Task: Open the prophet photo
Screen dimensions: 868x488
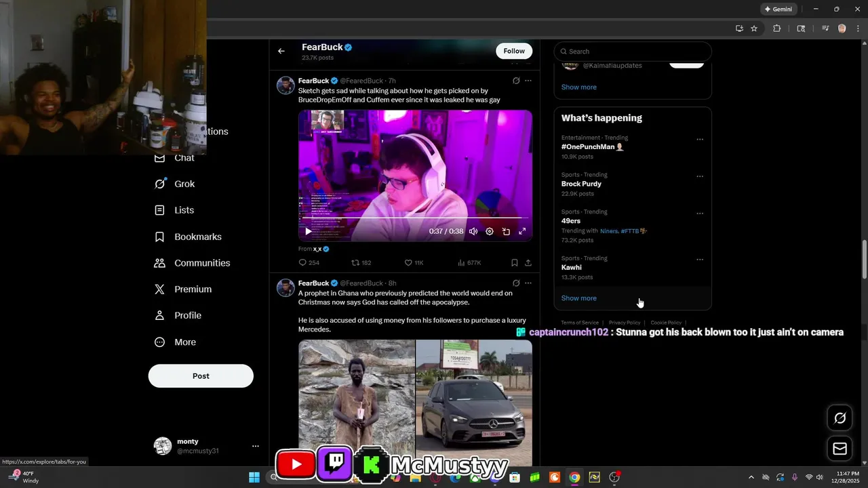Action: pos(357,403)
